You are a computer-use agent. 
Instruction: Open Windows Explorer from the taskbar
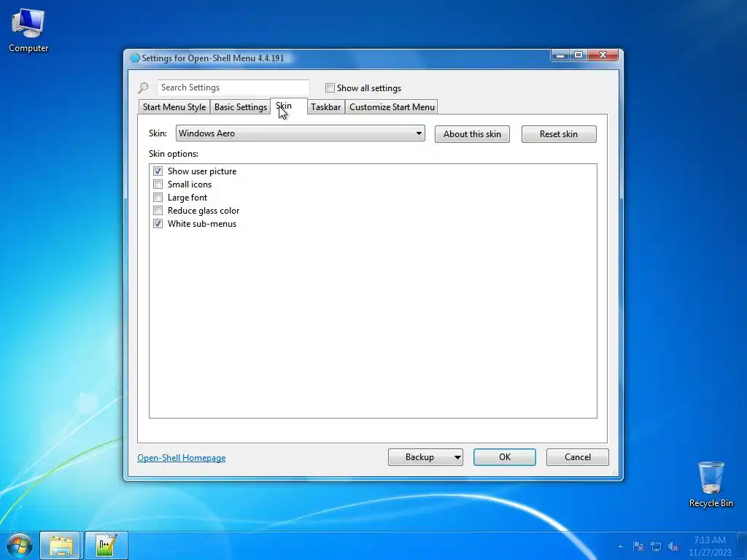(x=61, y=545)
